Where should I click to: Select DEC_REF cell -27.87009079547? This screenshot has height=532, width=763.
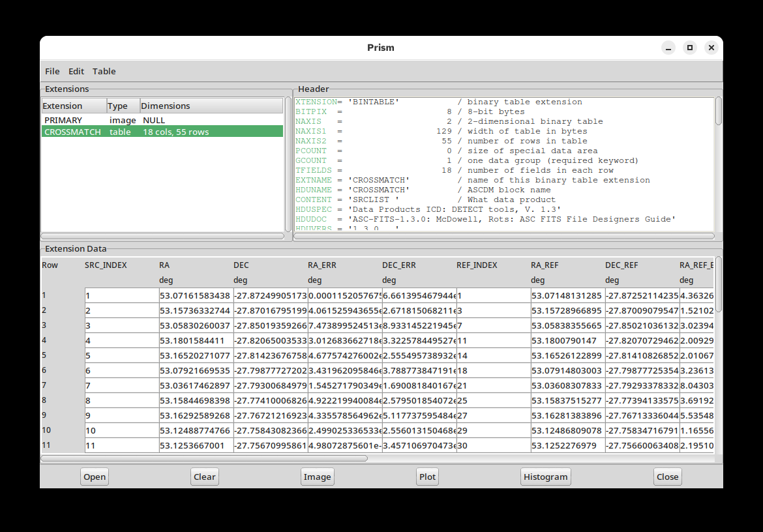642,311
